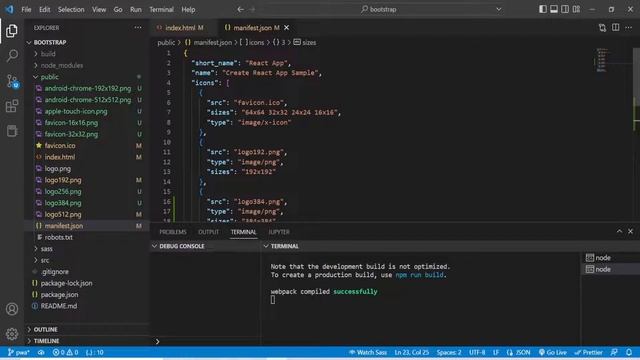640x360 pixels.
Task: Expand the OUTLINE section
Action: coord(87,329)
